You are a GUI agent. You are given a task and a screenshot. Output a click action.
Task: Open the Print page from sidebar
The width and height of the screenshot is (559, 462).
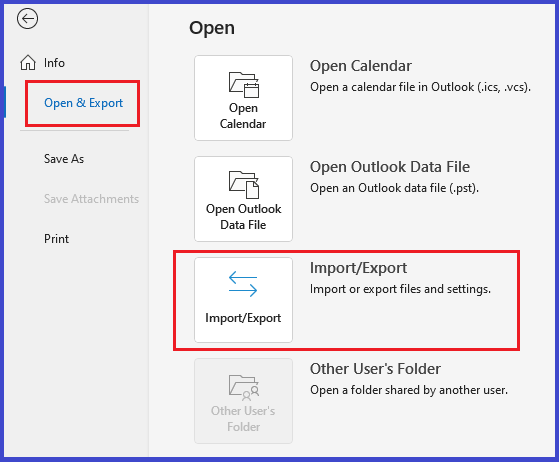click(x=56, y=238)
